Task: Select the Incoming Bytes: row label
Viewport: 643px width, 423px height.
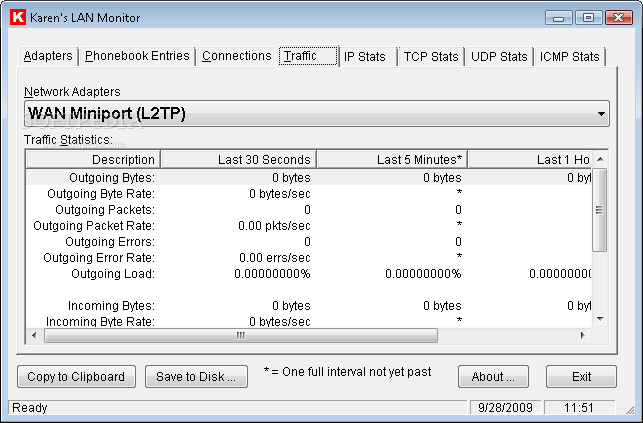Action: 111,306
